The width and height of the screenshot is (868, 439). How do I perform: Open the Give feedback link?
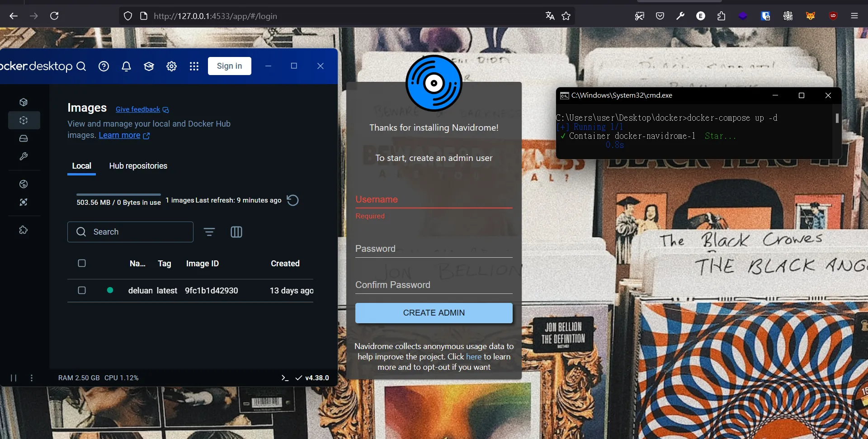(x=142, y=109)
